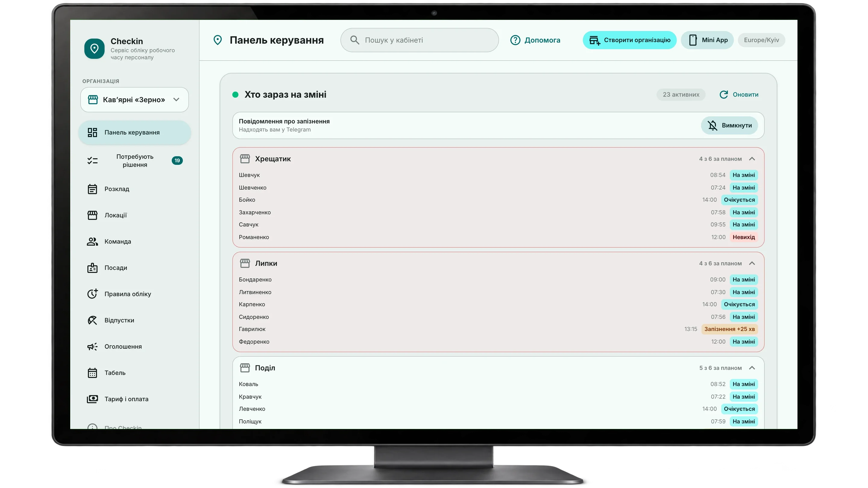
Task: Click the Тариф і оплата payment icon
Action: coord(92,399)
